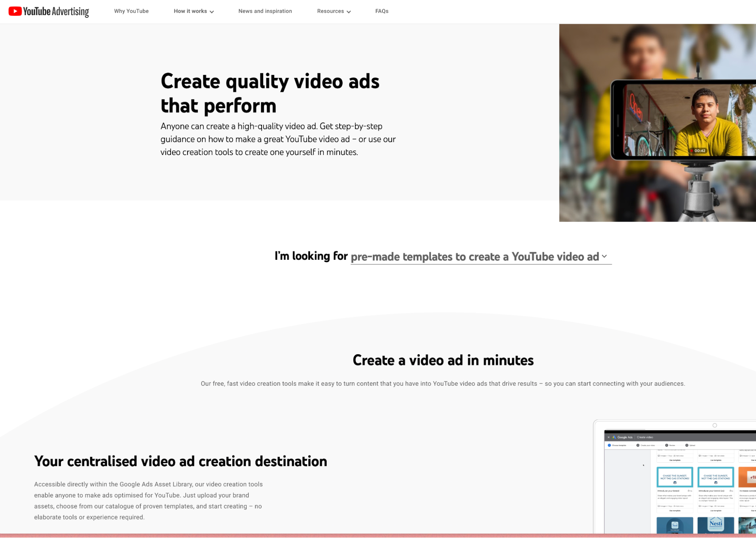Expand the Resources menu

[334, 11]
